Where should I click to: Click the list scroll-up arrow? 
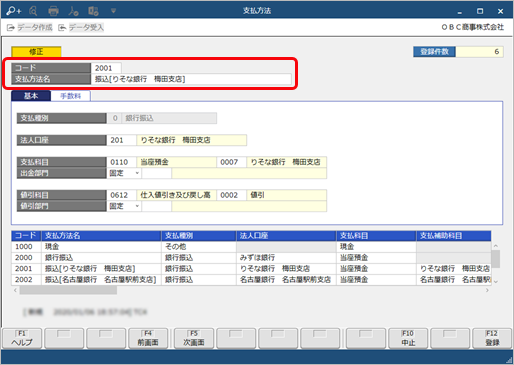click(496, 246)
